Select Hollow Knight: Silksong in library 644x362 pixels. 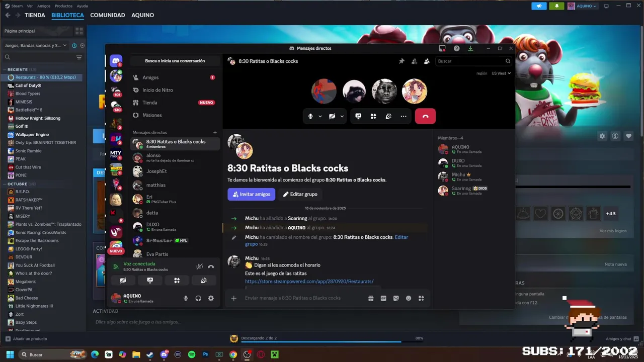tap(38, 118)
